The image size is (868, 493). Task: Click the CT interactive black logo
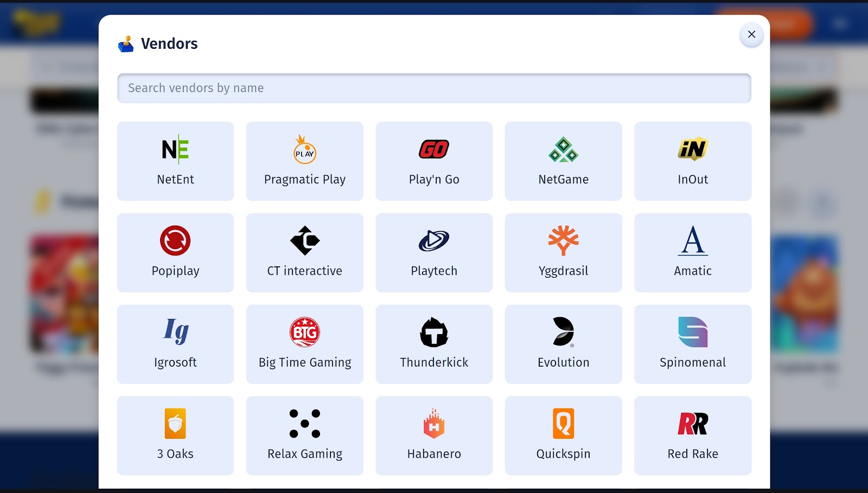pyautogui.click(x=305, y=240)
